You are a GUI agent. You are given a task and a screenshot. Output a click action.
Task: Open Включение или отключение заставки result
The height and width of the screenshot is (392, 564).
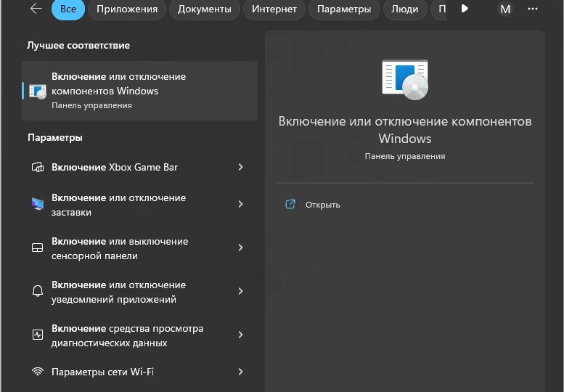(139, 205)
